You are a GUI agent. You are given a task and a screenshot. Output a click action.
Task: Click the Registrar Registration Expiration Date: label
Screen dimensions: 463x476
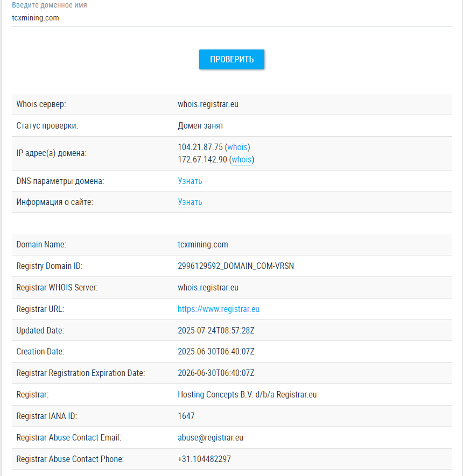pyautogui.click(x=81, y=373)
